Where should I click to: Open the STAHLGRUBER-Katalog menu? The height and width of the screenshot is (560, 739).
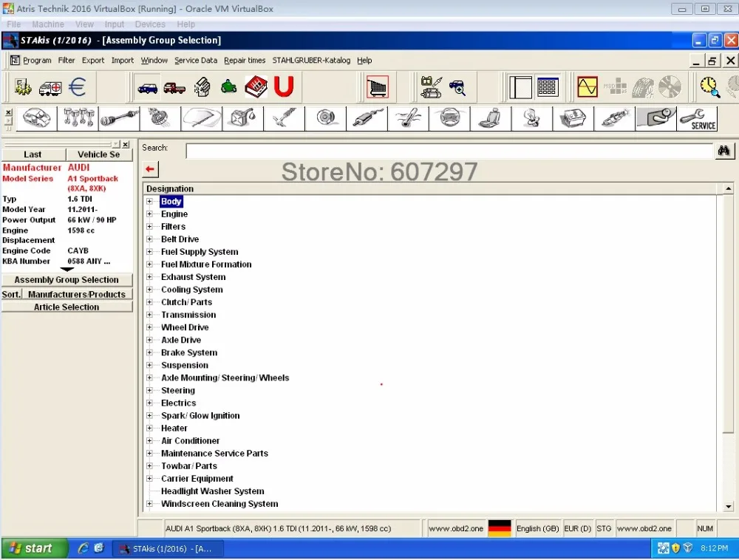[x=311, y=61]
